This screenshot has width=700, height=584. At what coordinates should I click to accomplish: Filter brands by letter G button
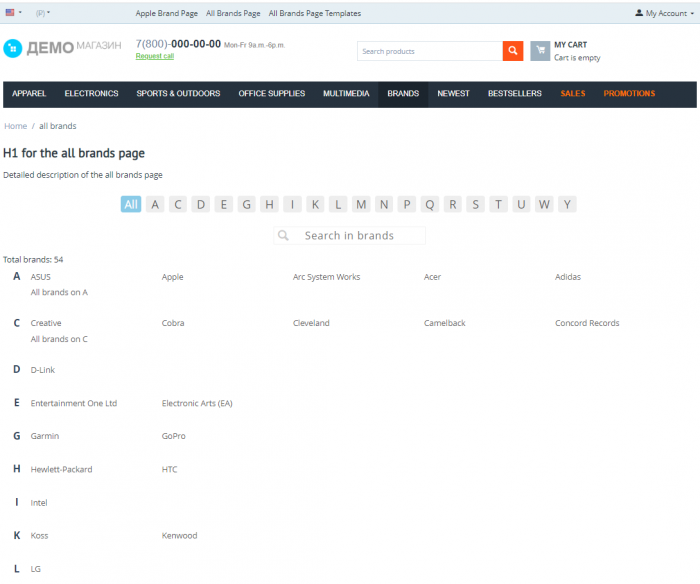click(x=246, y=204)
